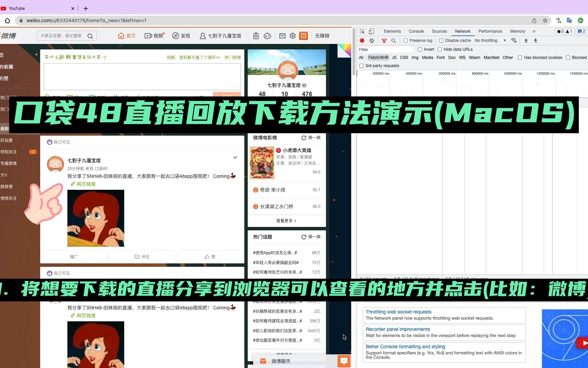Viewport: 588px width, 368px height.
Task: Click the rainbow skin color swatch corner
Action: tap(344, 50)
